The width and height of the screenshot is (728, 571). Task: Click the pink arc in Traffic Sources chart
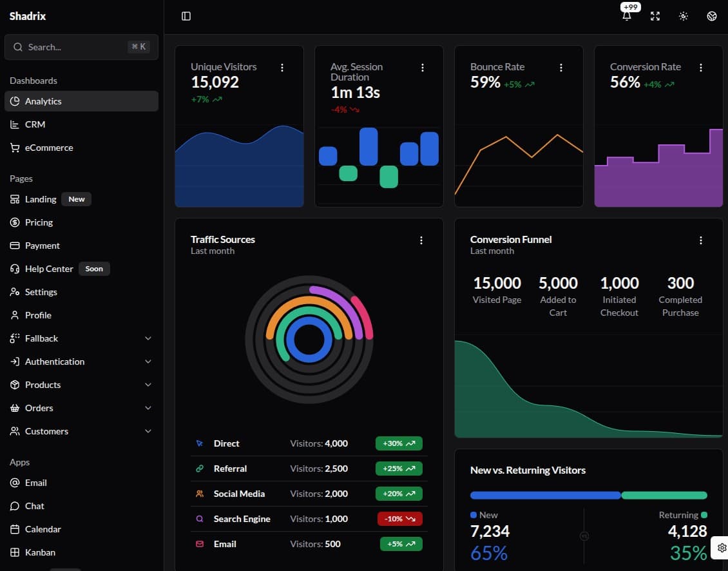363,316
